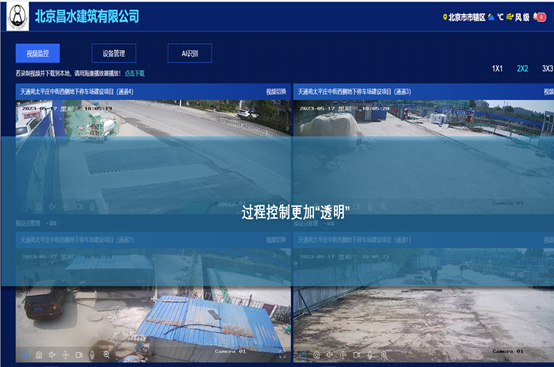554x367 pixels.
Task: Click the location pin beside 北京市市辖区
Action: [x=445, y=17]
